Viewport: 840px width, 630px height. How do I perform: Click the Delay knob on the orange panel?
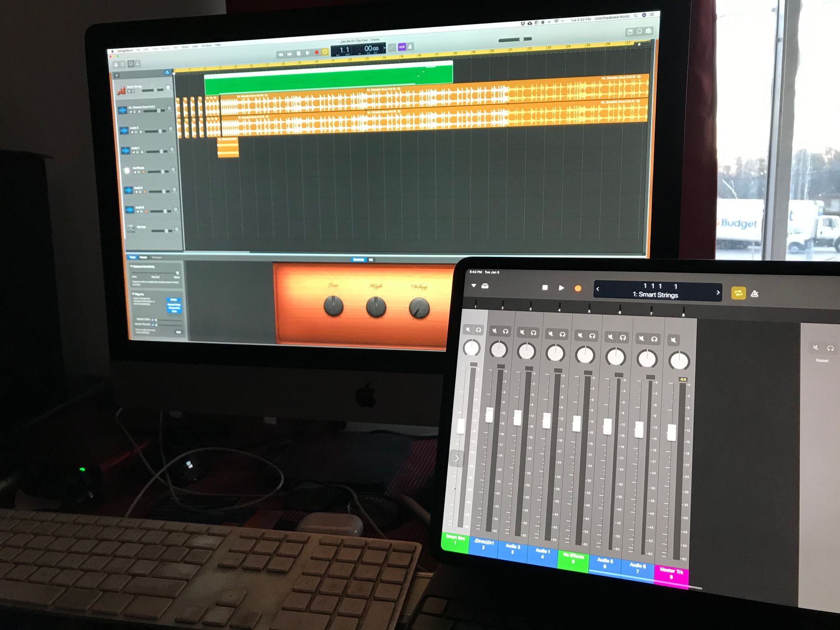pyautogui.click(x=419, y=308)
